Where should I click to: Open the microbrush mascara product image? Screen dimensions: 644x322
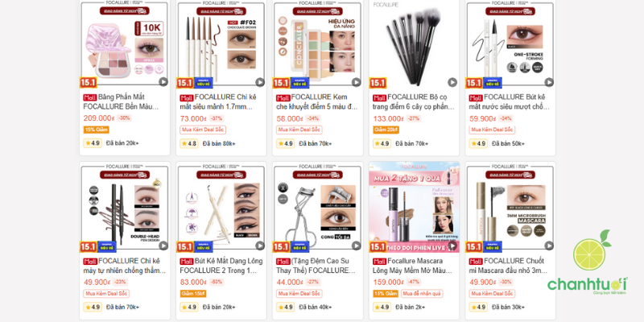click(x=510, y=207)
